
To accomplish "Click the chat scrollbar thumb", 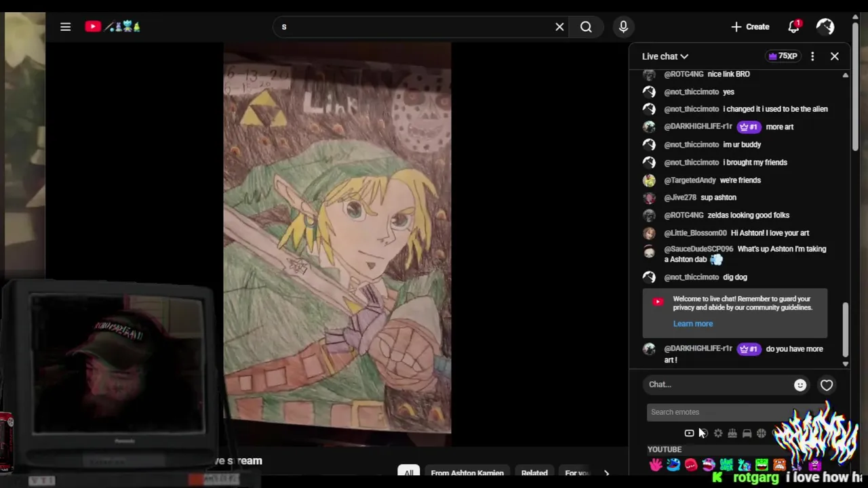I will tap(845, 329).
